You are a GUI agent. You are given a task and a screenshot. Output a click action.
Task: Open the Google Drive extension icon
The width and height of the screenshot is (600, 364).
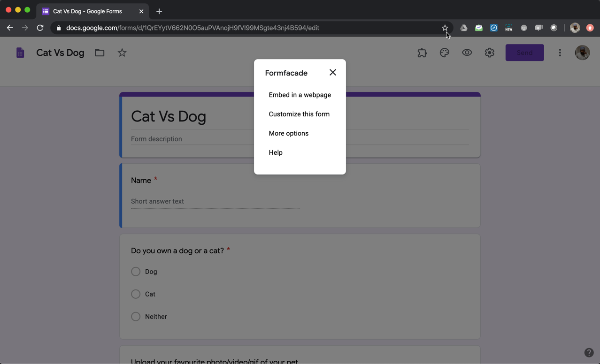[463, 28]
